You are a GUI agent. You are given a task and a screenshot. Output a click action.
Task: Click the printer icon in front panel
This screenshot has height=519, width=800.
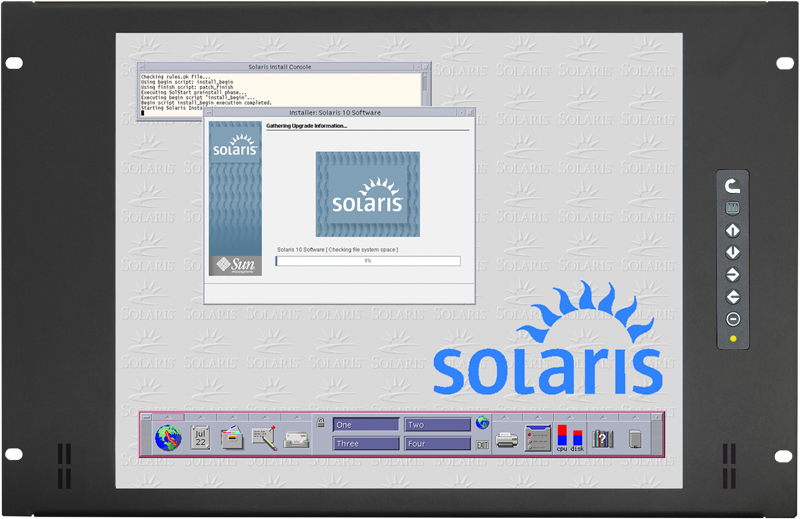point(507,439)
